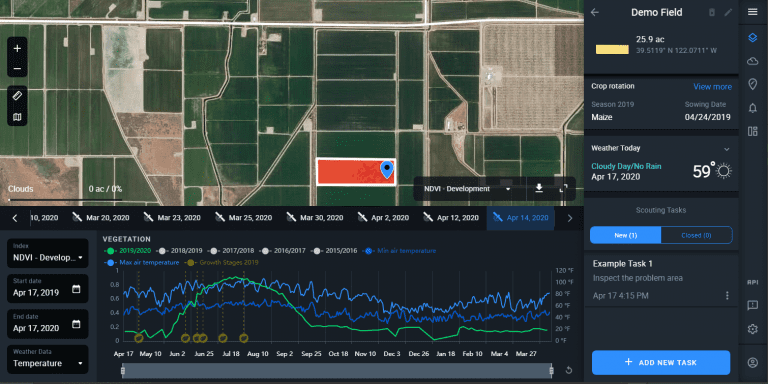Click the map zoom in plus icon
The image size is (768, 384).
[x=17, y=48]
